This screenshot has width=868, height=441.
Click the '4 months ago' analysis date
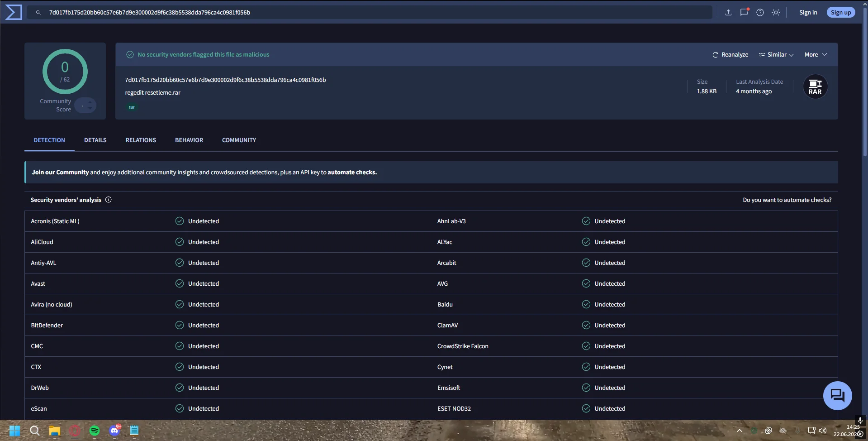[x=754, y=91]
